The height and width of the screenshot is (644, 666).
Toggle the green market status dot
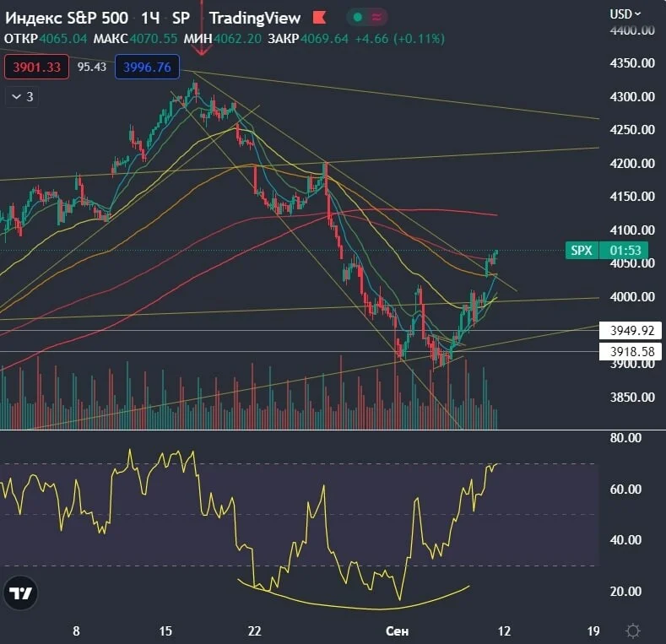tap(358, 17)
